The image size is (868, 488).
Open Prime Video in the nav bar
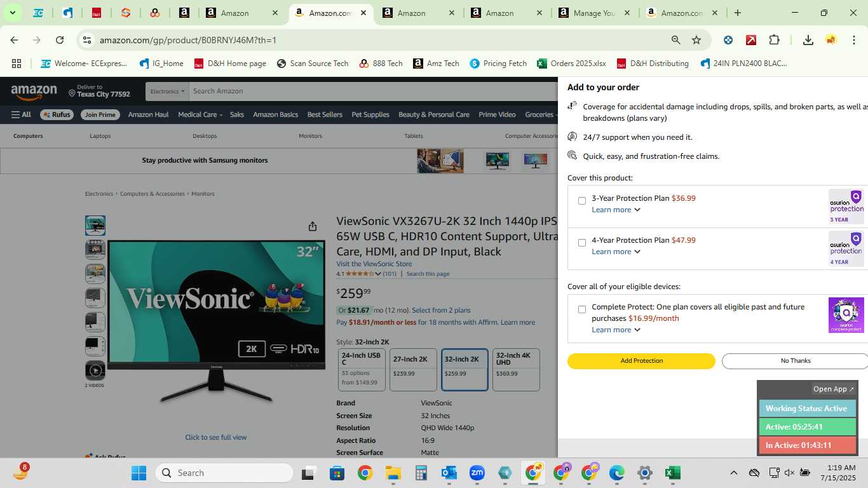tap(497, 115)
